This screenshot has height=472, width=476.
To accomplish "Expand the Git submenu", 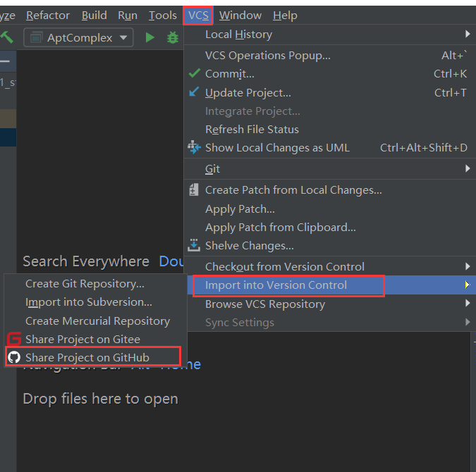I will tap(330, 168).
